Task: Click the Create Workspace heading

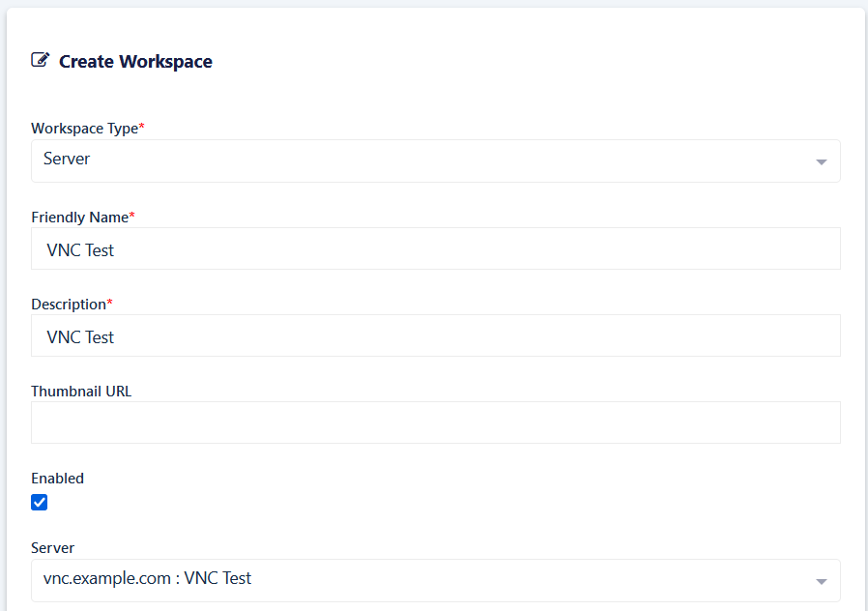Action: coord(135,62)
